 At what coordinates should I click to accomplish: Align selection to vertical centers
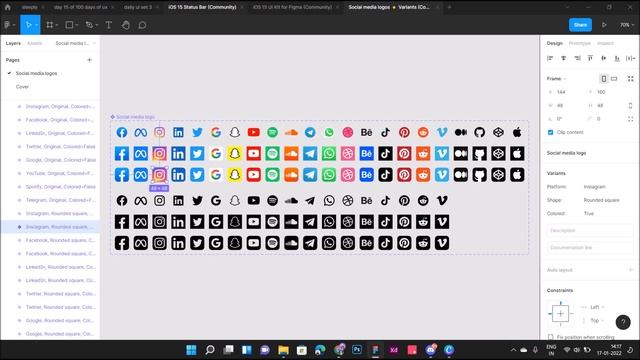click(x=604, y=58)
